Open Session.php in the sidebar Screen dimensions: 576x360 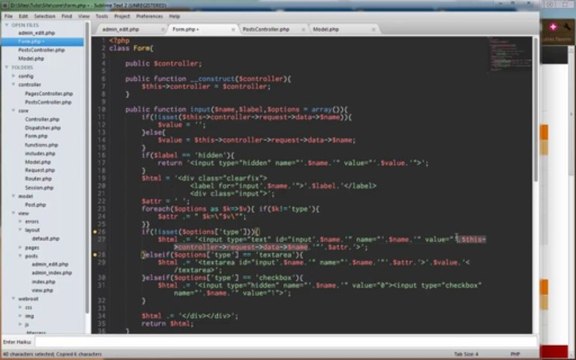click(x=39, y=188)
